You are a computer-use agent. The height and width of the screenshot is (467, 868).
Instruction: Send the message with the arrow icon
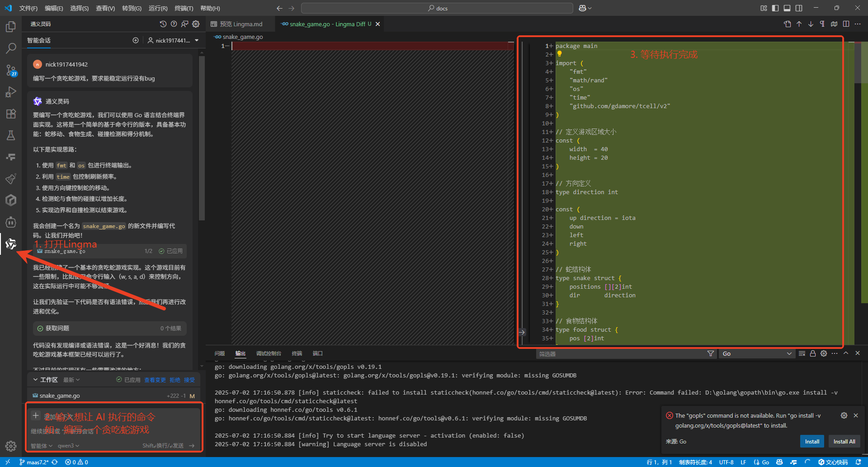[x=192, y=446]
